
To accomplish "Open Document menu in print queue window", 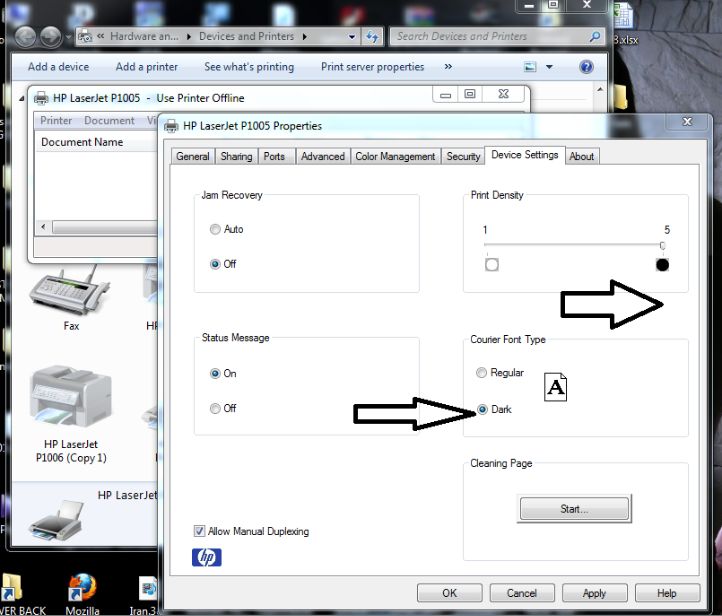I will pyautogui.click(x=109, y=121).
